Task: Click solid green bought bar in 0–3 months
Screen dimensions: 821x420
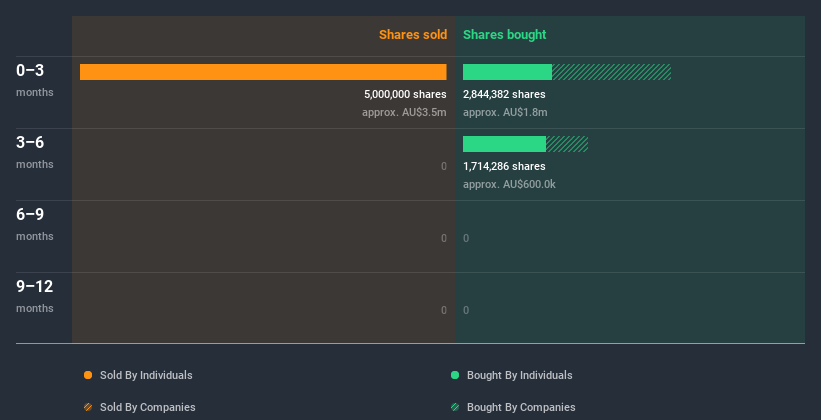Action: coord(507,72)
